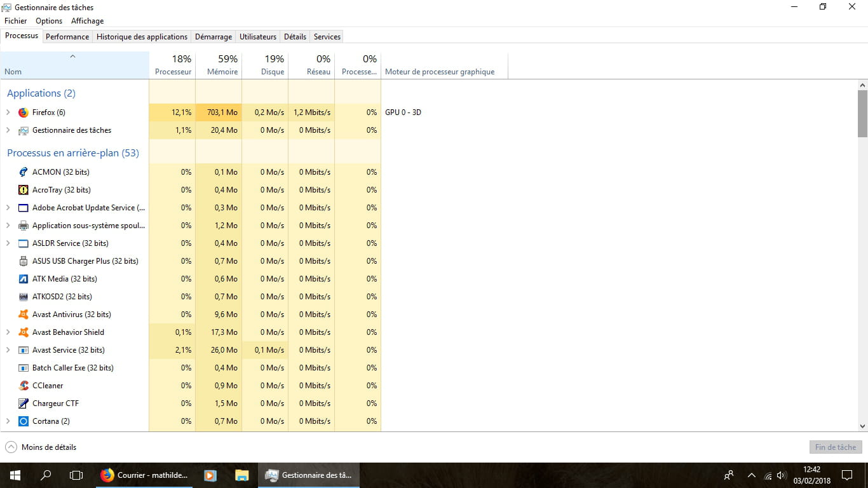868x488 pixels.
Task: Expand the Avast Behavior Shield row
Action: coord(8,332)
